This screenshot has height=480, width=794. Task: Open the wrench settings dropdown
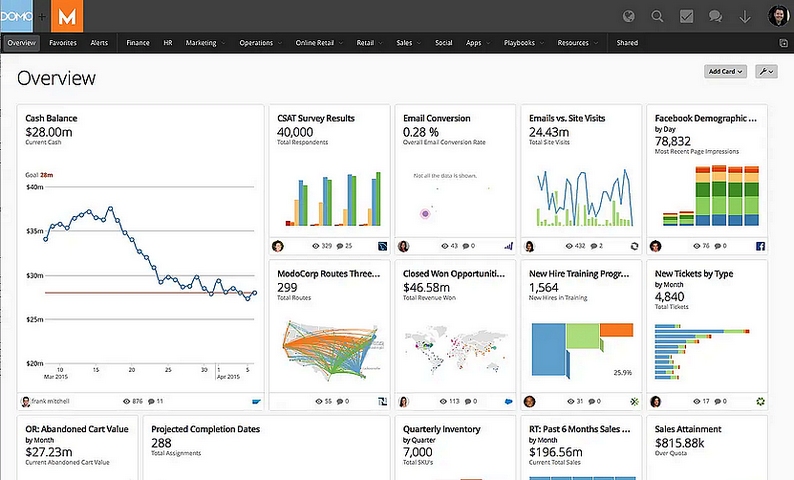[x=766, y=71]
